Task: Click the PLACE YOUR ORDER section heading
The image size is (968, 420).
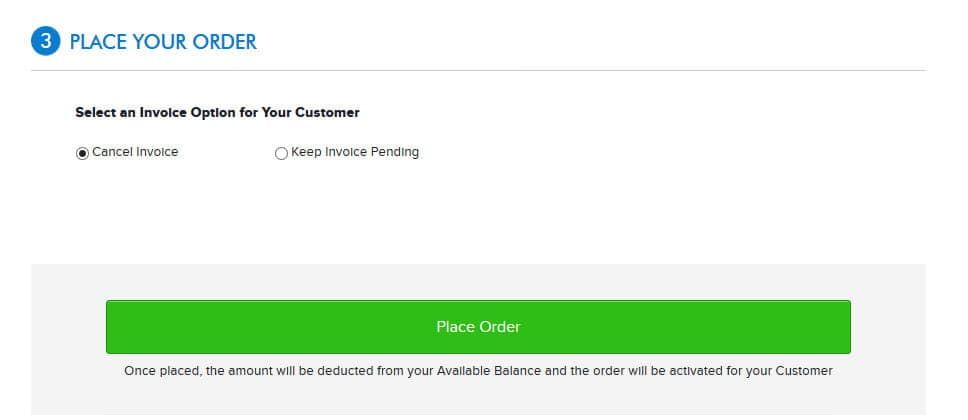Action: [x=163, y=42]
